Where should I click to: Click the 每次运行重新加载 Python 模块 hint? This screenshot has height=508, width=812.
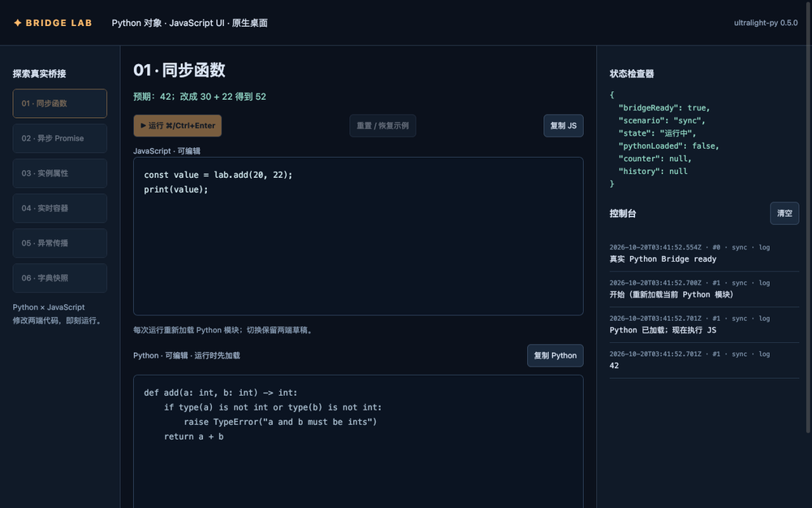224,330
